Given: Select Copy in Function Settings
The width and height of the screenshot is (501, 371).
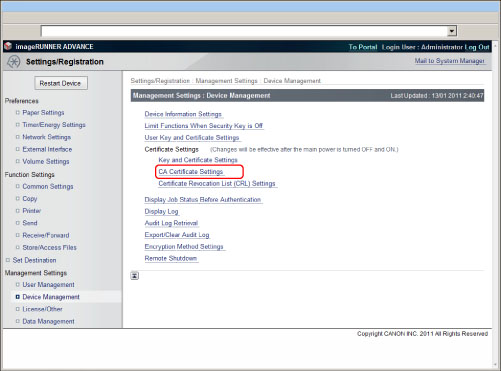Looking at the screenshot, I should pos(30,199).
